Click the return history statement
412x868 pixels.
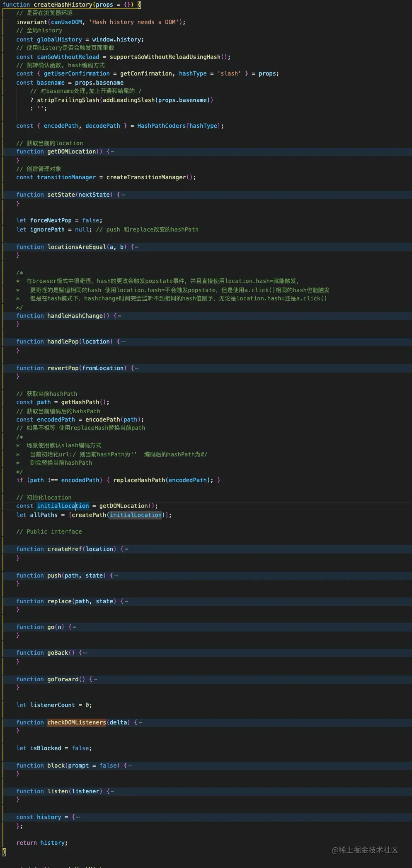click(42, 843)
